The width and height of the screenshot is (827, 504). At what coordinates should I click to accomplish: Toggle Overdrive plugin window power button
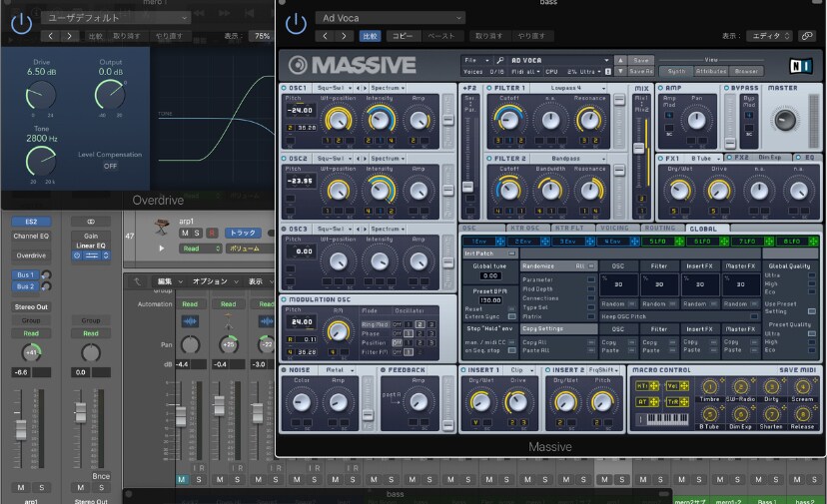point(21,24)
